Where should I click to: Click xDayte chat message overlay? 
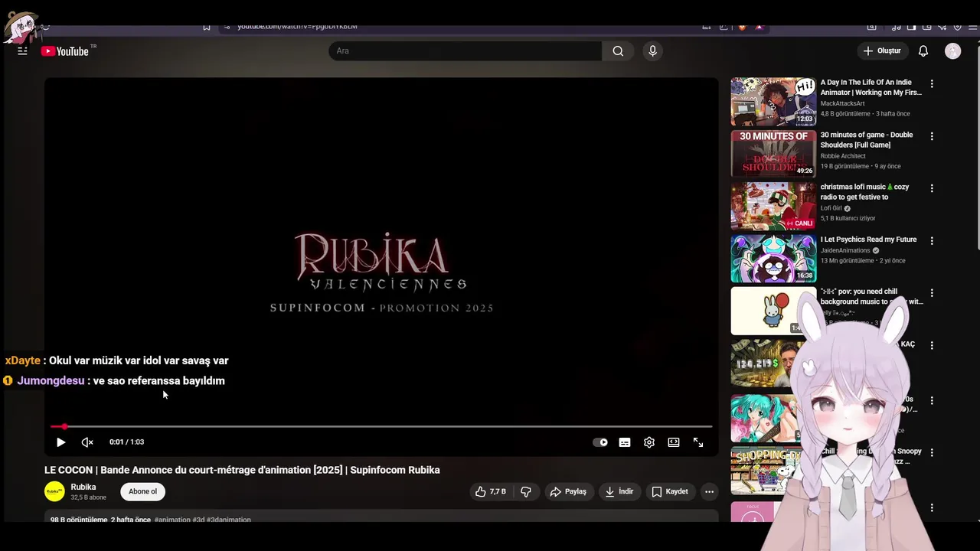coord(116,360)
